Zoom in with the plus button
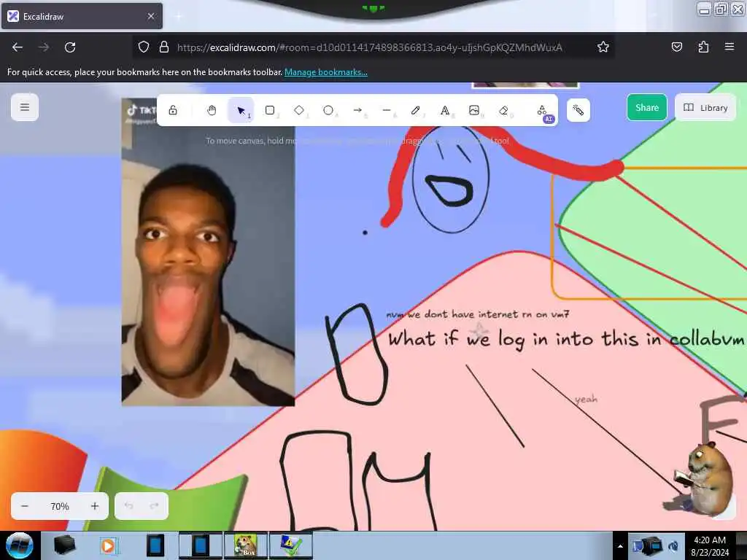 click(x=95, y=506)
